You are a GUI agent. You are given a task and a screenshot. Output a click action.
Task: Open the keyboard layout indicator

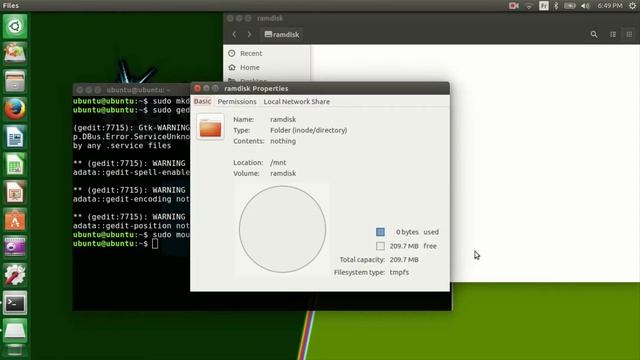(x=544, y=6)
